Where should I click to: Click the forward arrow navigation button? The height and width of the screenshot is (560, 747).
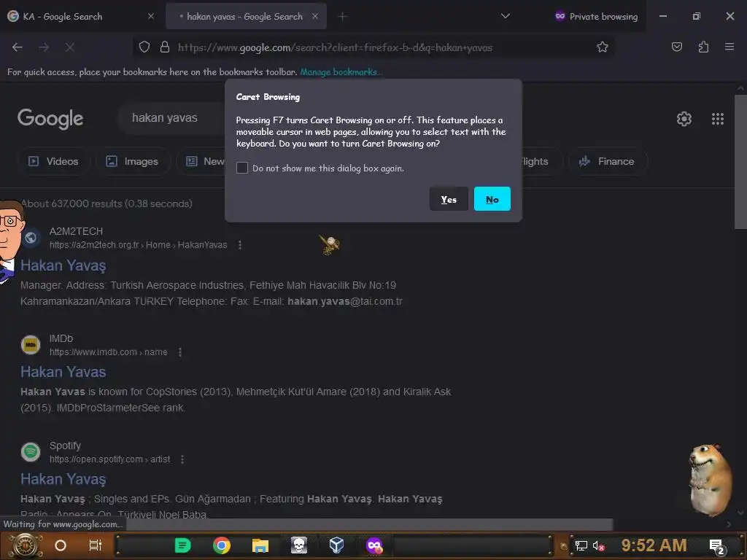pyautogui.click(x=44, y=47)
